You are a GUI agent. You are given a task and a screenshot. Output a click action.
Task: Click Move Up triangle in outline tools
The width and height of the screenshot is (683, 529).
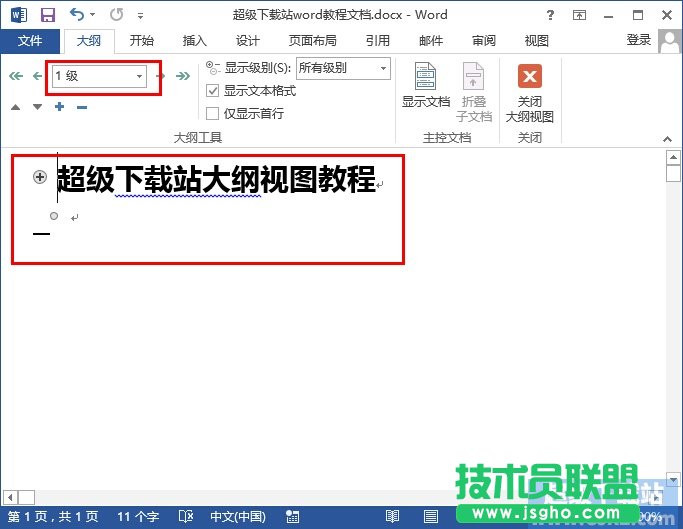pyautogui.click(x=16, y=107)
